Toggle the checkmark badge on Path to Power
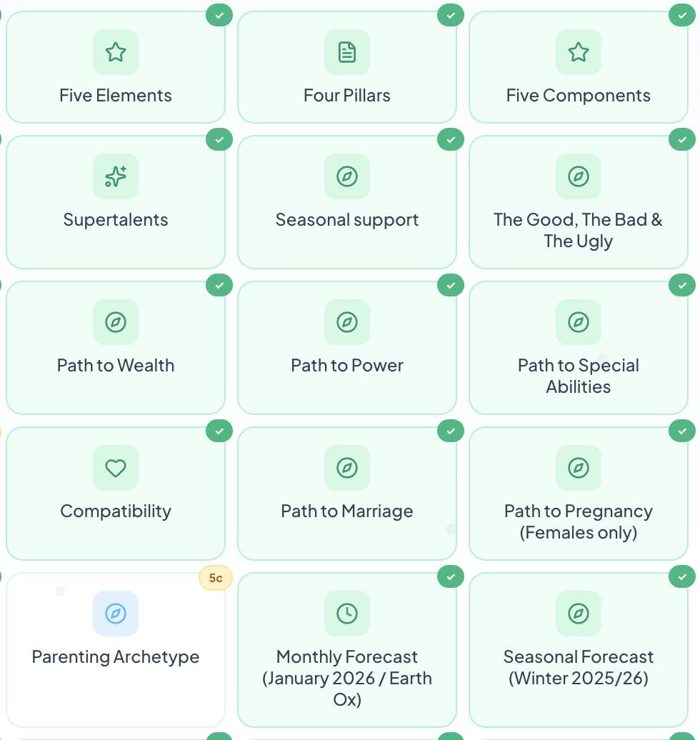 coord(451,285)
